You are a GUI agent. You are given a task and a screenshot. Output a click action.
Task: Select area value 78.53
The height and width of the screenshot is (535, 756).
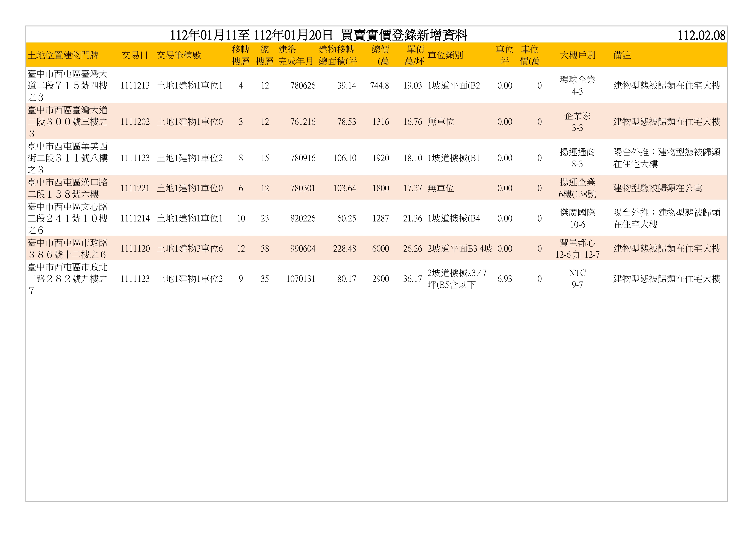click(x=346, y=122)
